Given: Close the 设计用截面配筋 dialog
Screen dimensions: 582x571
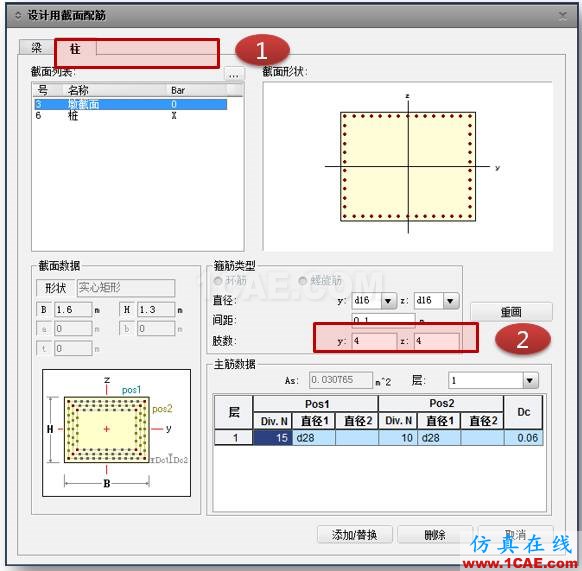Looking at the screenshot, I should pos(563,16).
